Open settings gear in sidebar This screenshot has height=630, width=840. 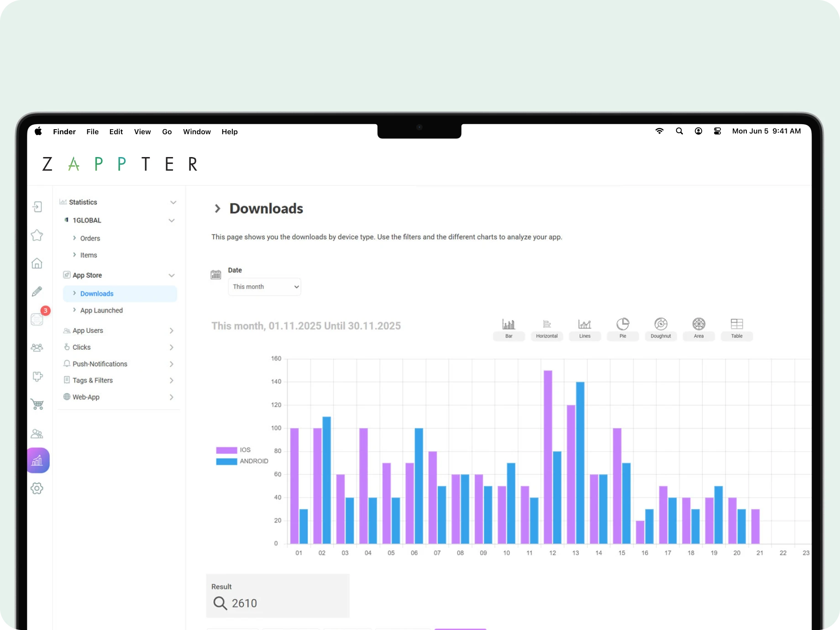37,488
